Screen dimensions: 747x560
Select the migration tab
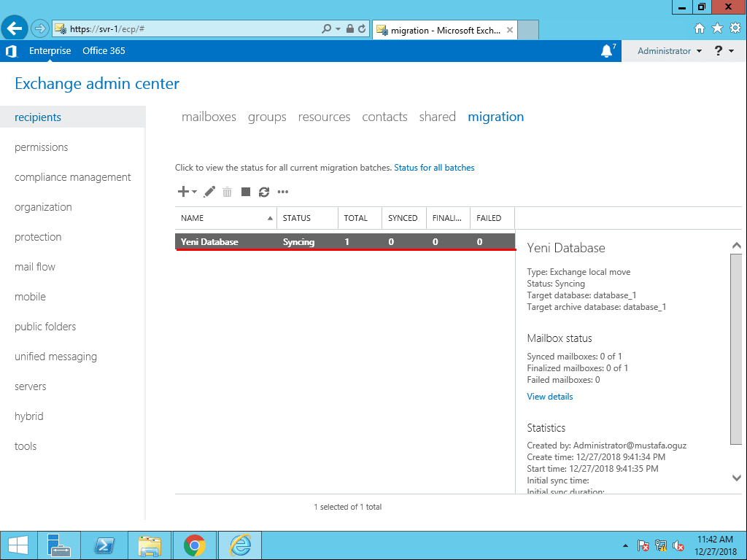coord(495,117)
